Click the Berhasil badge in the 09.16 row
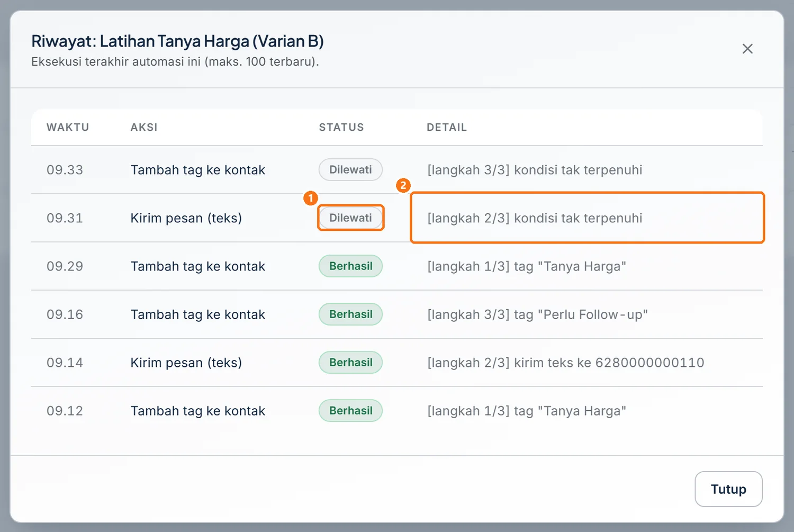 coord(350,314)
